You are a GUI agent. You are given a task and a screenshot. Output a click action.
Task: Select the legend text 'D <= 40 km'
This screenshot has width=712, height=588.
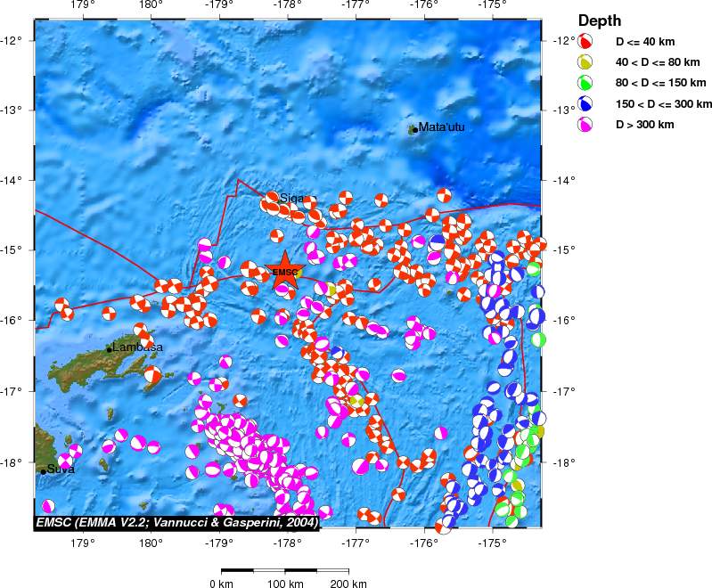coord(645,42)
